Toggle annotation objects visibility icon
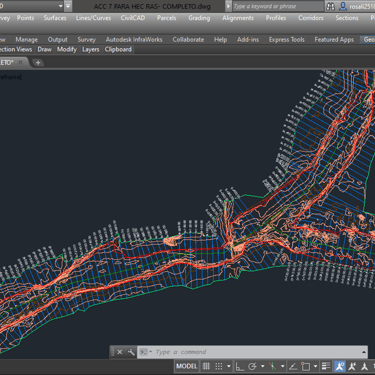The image size is (375, 375). coord(340,366)
